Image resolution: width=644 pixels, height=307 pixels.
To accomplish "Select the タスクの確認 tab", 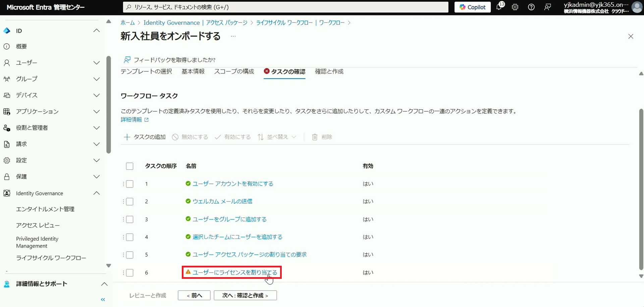I will click(x=284, y=71).
